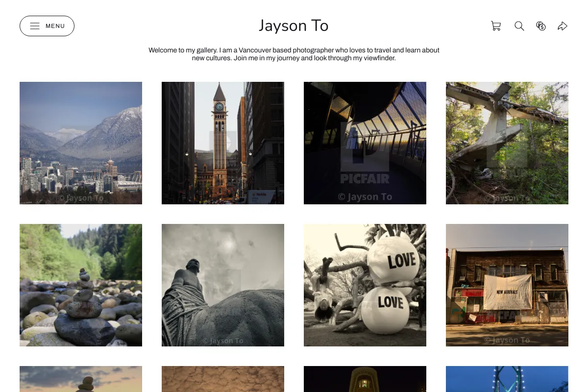Screen dimensions: 588x392
Task: Open the MENU button
Action: [x=47, y=26]
